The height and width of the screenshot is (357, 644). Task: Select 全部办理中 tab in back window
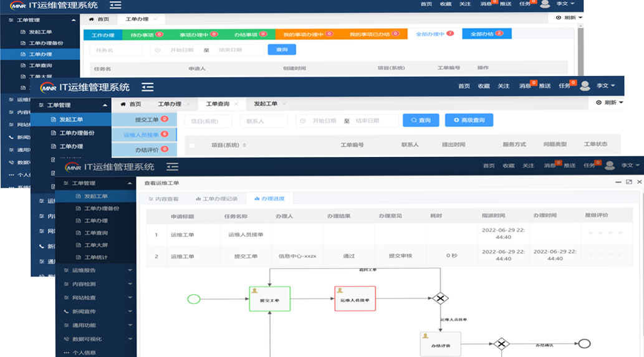[434, 34]
